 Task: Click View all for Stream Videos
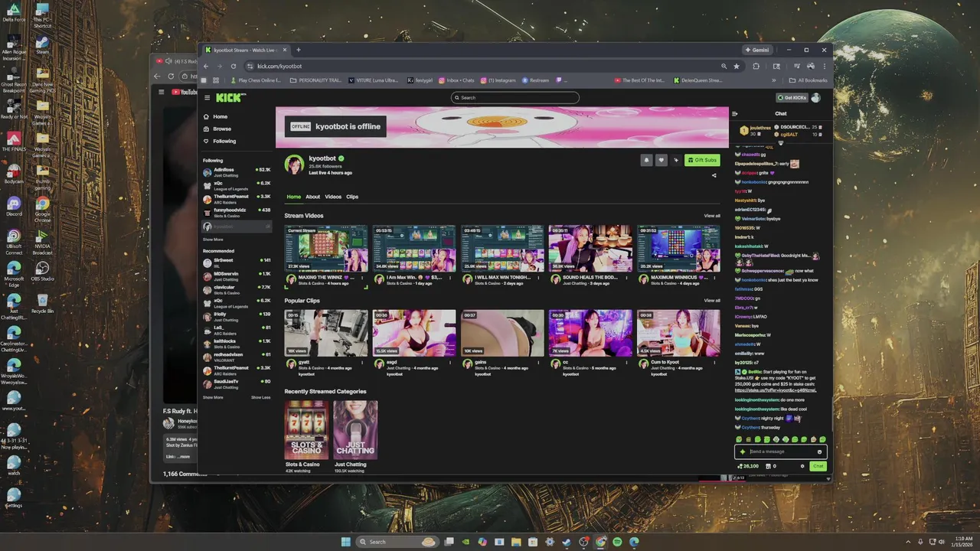coord(712,216)
